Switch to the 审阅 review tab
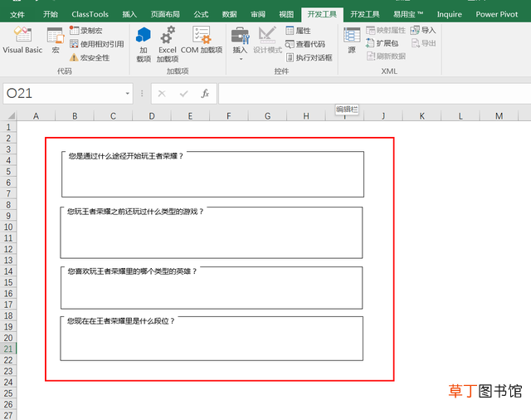 [x=258, y=15]
